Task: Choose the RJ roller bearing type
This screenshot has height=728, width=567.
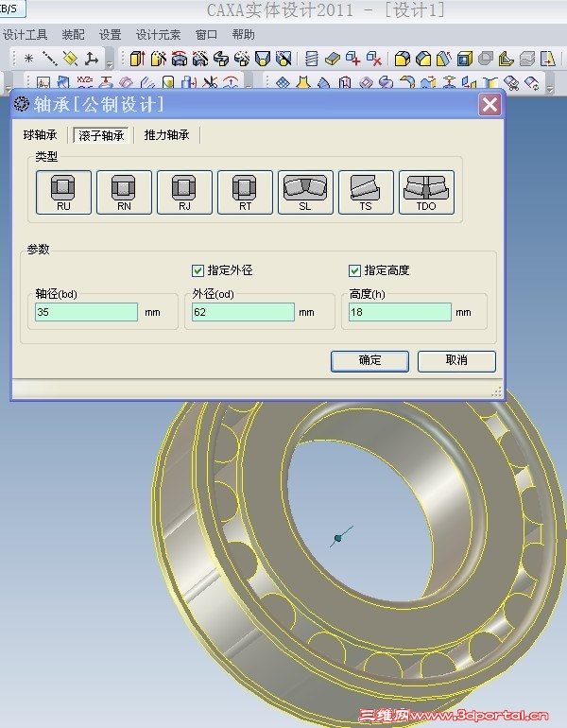Action: point(184,192)
